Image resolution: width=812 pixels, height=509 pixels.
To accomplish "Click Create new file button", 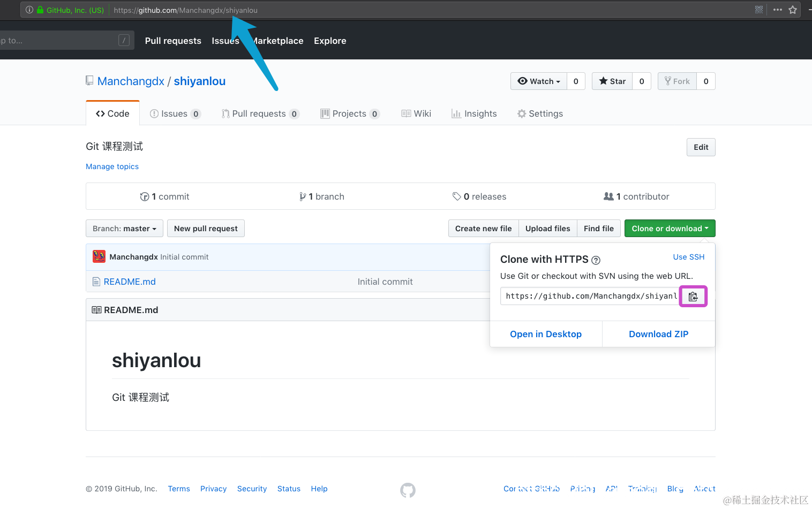I will click(x=483, y=229).
